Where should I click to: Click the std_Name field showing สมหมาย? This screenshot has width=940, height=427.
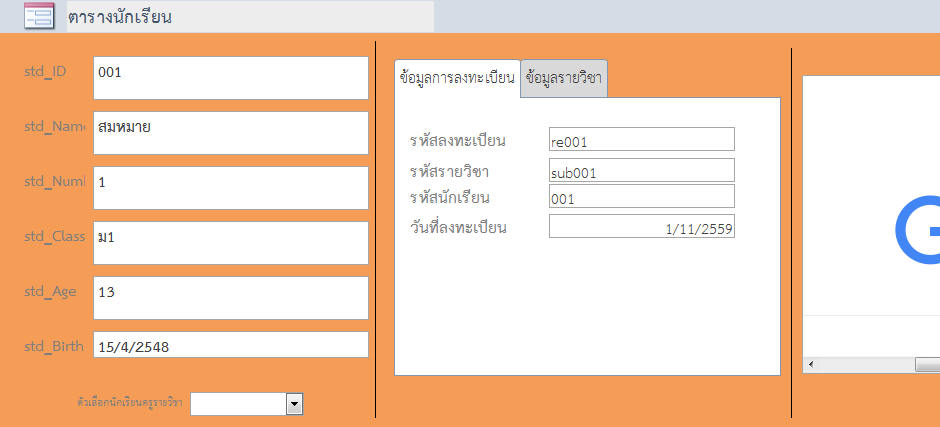[230, 133]
